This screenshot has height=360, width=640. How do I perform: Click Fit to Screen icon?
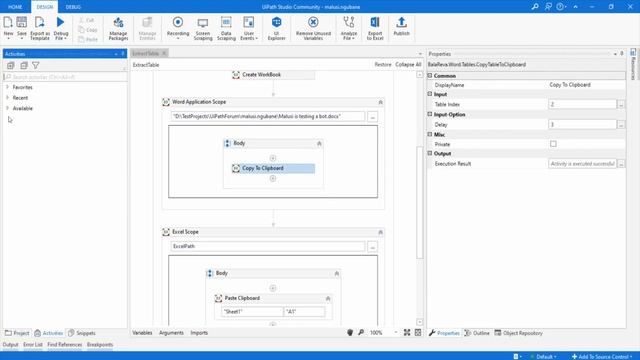407,333
